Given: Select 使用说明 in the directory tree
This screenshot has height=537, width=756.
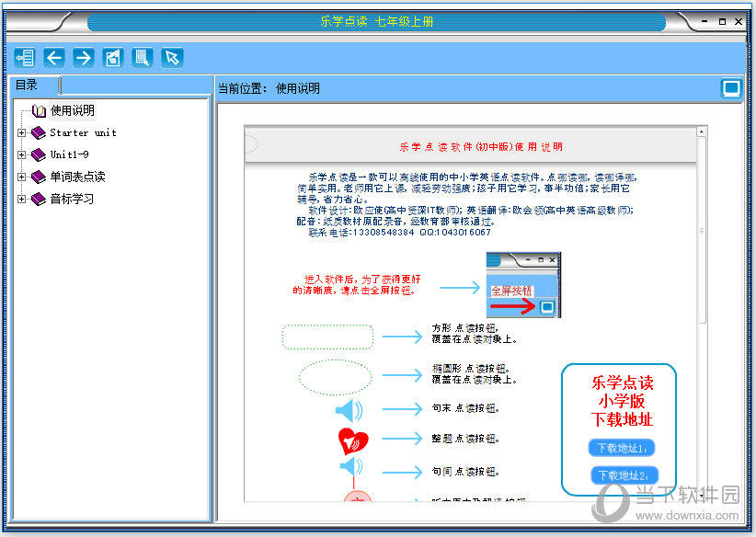Looking at the screenshot, I should point(73,111).
